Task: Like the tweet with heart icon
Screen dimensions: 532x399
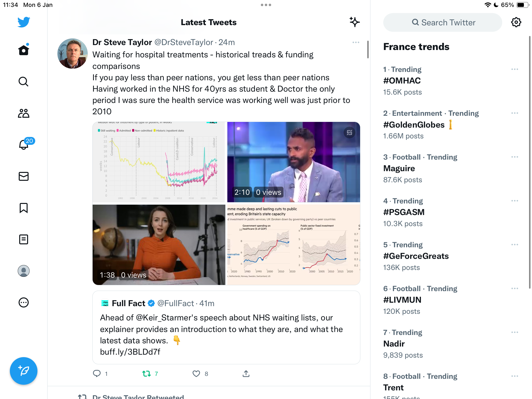Action: (x=196, y=374)
